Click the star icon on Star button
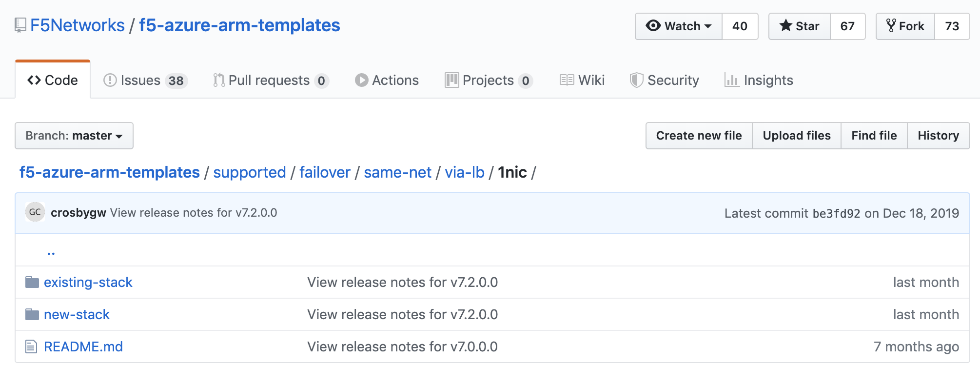980x367 pixels. pyautogui.click(x=785, y=25)
